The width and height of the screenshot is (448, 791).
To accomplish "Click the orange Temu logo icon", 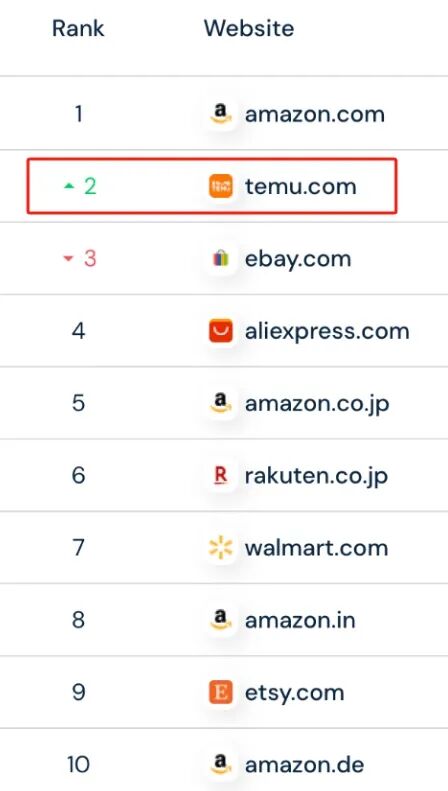I will click(x=221, y=187).
